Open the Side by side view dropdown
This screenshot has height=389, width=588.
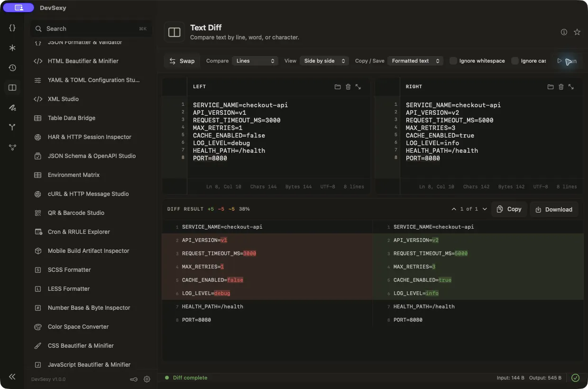(324, 61)
